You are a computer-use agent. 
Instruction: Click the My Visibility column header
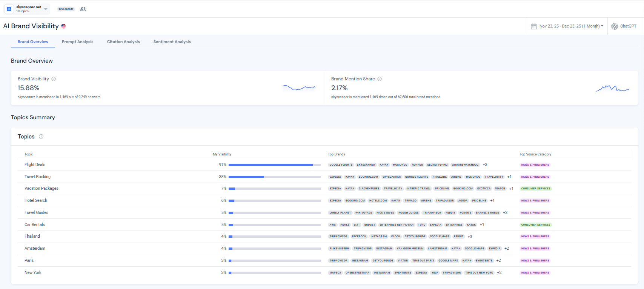coord(222,154)
